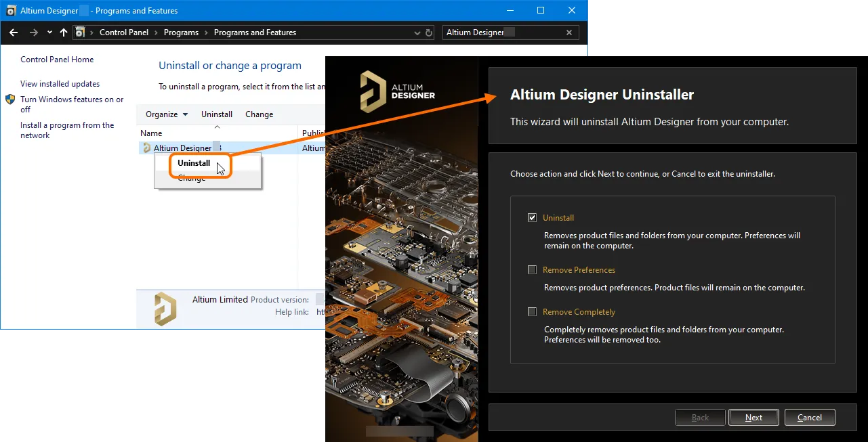Image resolution: width=868 pixels, height=442 pixels.
Task: Click the Altium logo in details pane
Action: pos(165,309)
